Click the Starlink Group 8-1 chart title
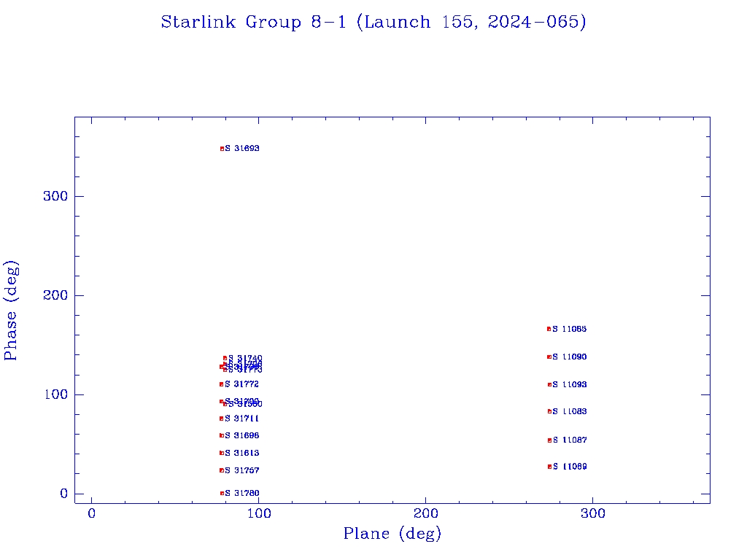 [x=373, y=22]
